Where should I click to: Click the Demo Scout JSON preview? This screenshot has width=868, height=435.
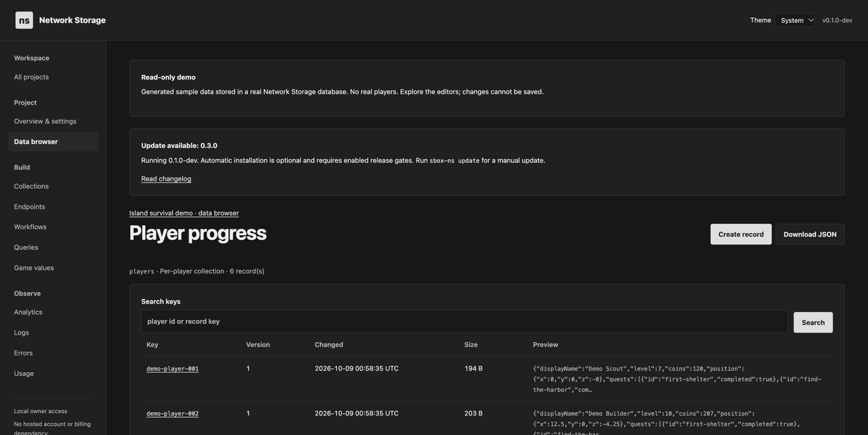point(678,379)
